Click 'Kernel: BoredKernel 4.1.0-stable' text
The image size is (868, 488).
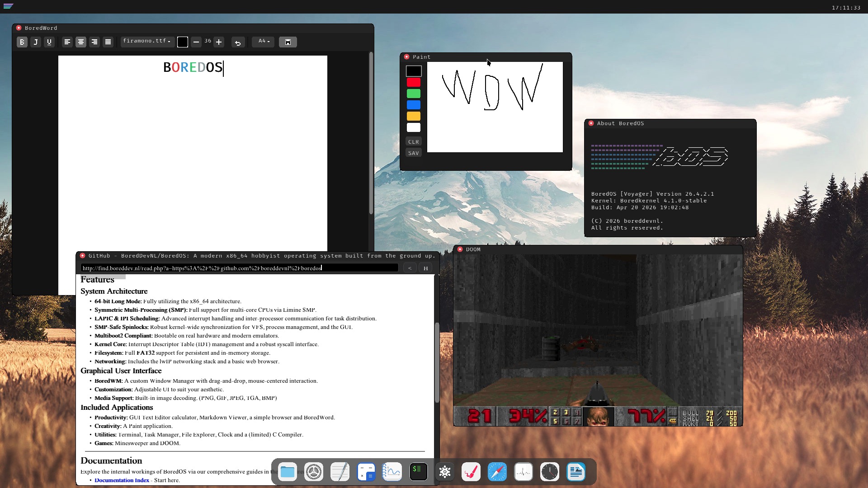click(649, 201)
